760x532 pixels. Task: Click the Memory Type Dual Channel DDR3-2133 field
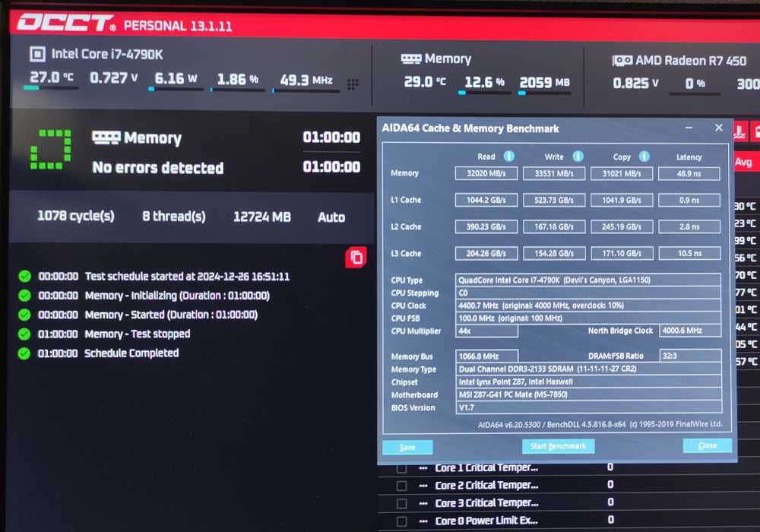(x=588, y=369)
